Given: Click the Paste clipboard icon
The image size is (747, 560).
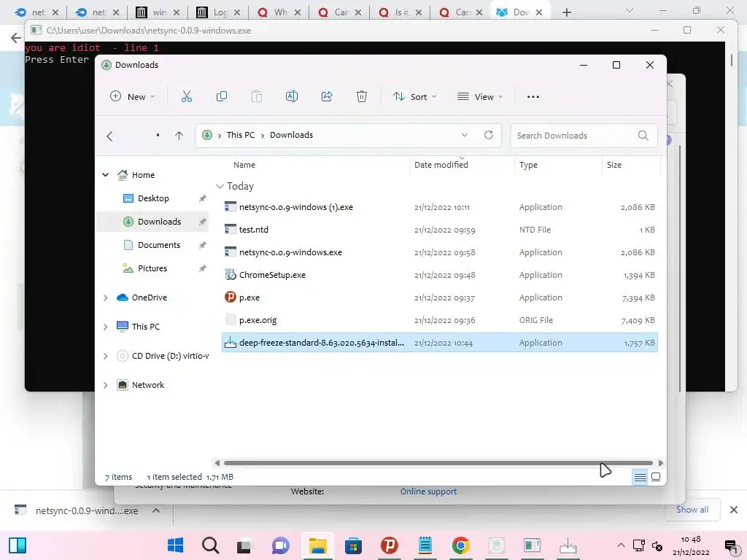Looking at the screenshot, I should click(256, 97).
